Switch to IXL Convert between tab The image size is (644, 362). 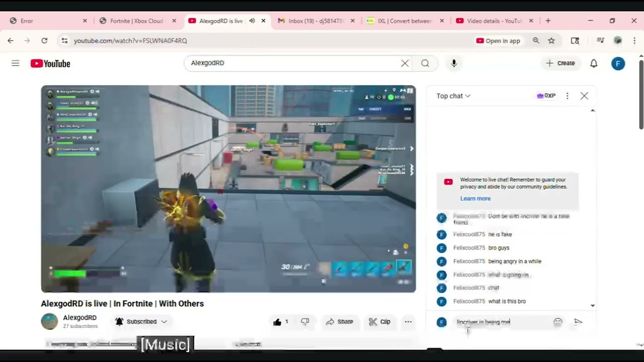pos(406,21)
